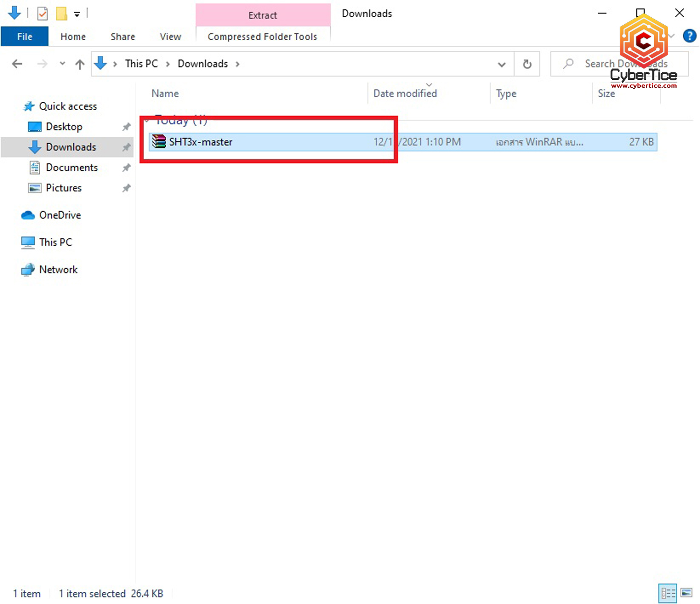Click the Back navigation arrow

click(17, 64)
